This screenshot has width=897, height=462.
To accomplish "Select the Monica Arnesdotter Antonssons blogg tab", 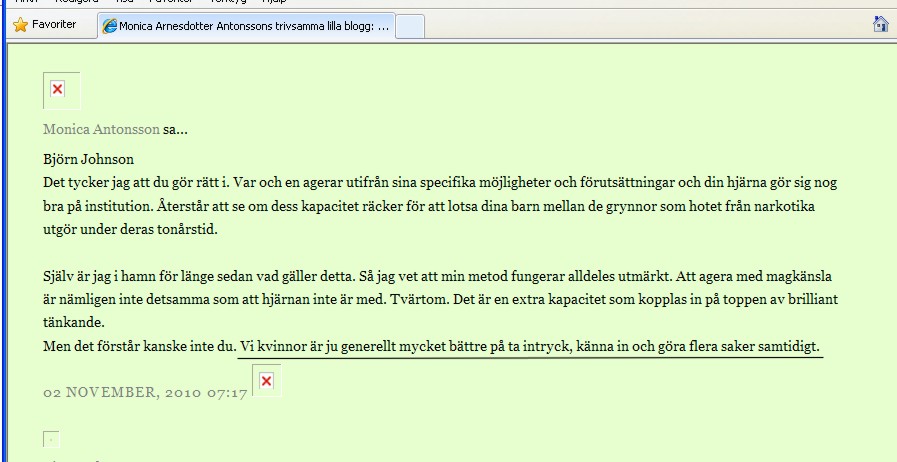I will [247, 26].
